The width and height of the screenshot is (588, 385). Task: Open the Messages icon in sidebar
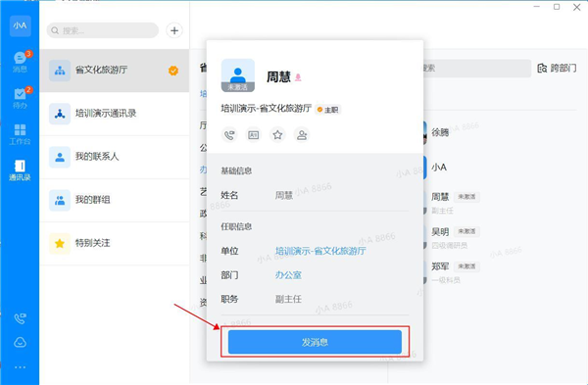point(20,62)
